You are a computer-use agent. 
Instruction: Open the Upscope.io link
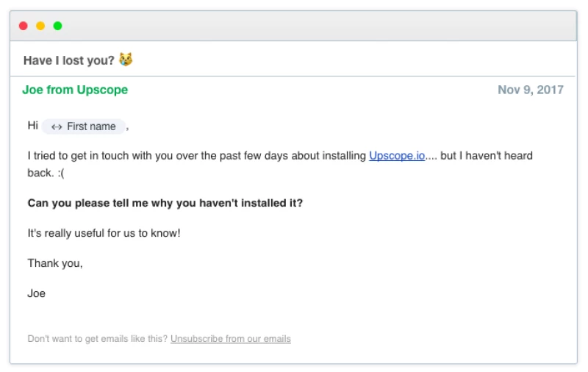(397, 156)
